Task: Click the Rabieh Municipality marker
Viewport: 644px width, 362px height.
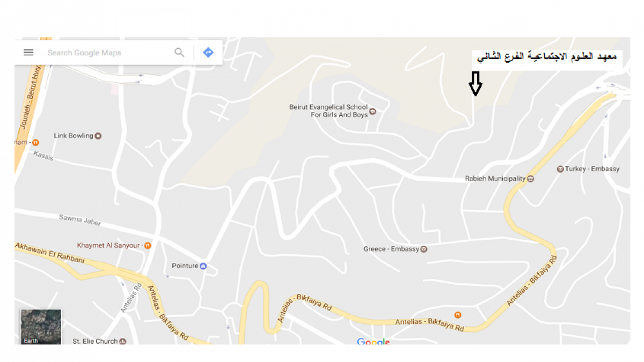Action: click(x=531, y=179)
